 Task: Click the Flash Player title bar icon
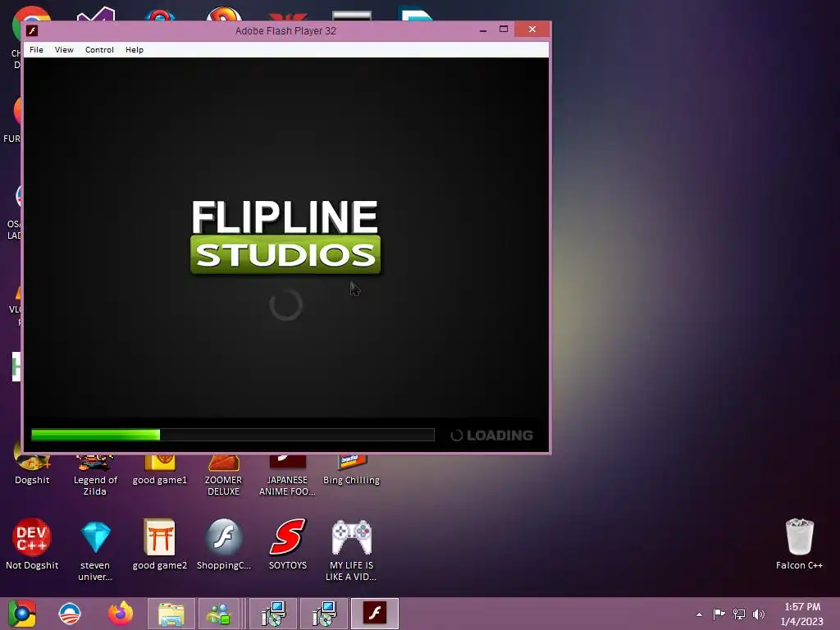[x=32, y=30]
